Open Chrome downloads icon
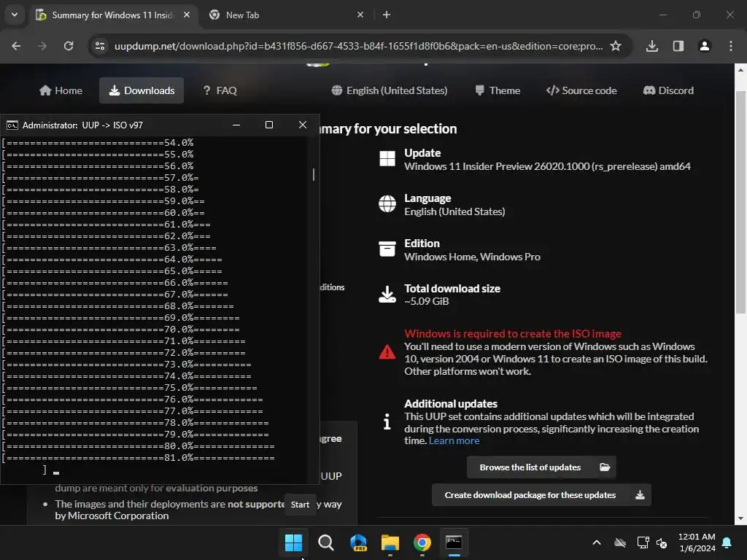This screenshot has height=560, width=747. coord(652,46)
